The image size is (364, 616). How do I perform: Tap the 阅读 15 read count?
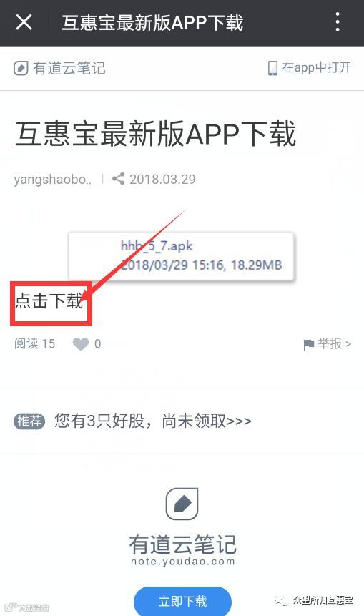(x=34, y=343)
